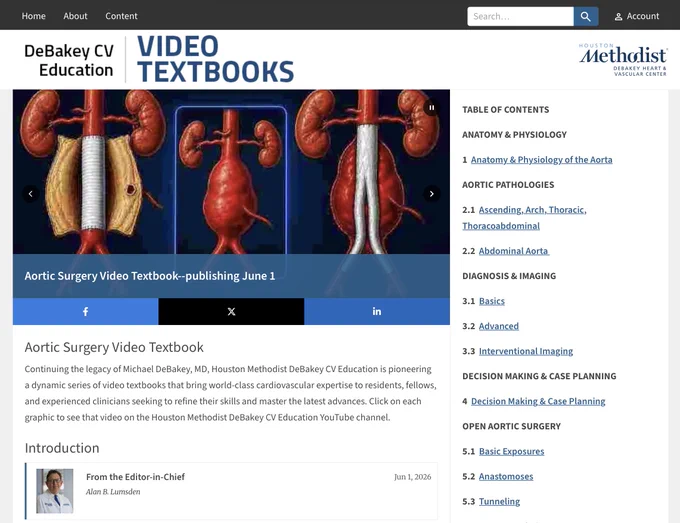Open the Abdominal Aorta chapter
The image size is (680, 523).
[x=514, y=251]
